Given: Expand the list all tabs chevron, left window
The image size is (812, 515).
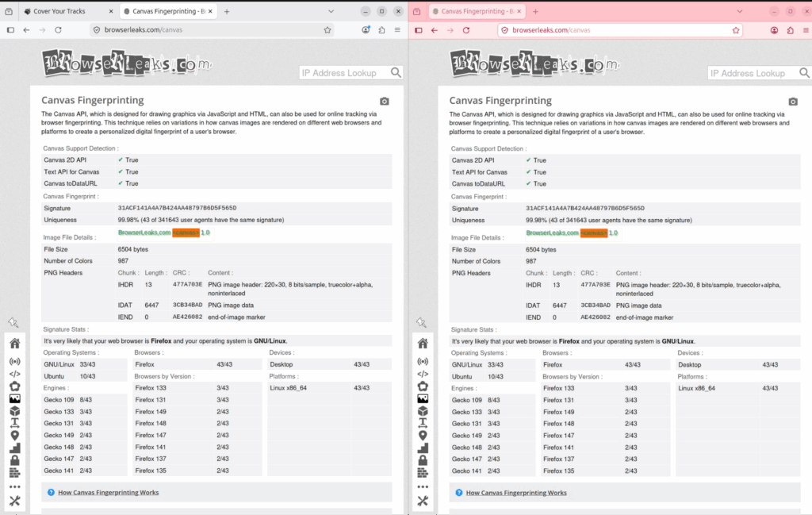Looking at the screenshot, I should pos(331,11).
